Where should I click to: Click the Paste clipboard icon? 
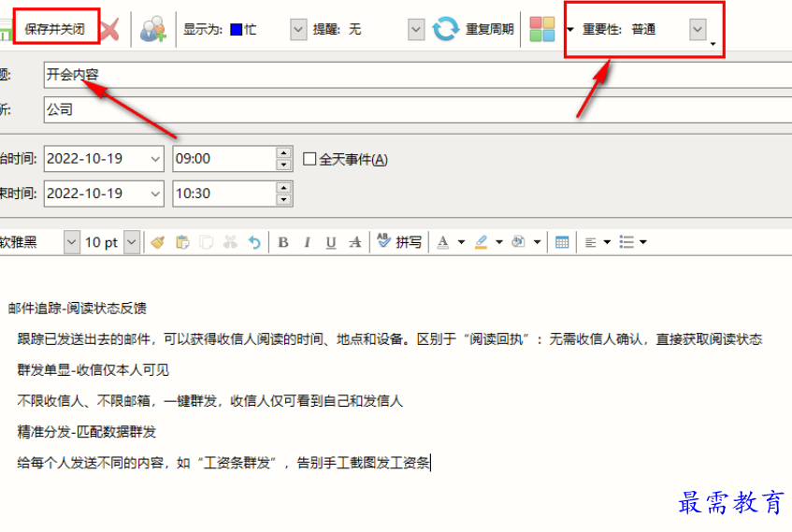click(182, 242)
